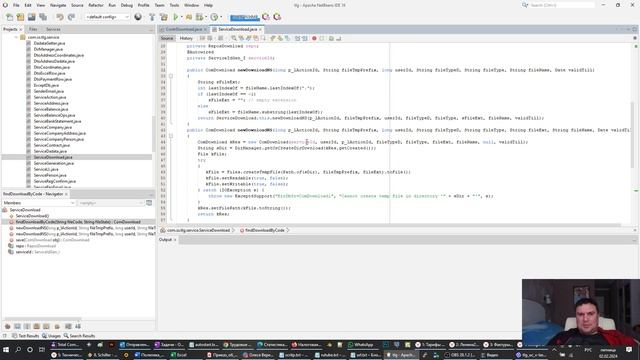Select ServiceContract.java in the Projects tree
The height and width of the screenshot is (360, 640).
click(x=51, y=145)
